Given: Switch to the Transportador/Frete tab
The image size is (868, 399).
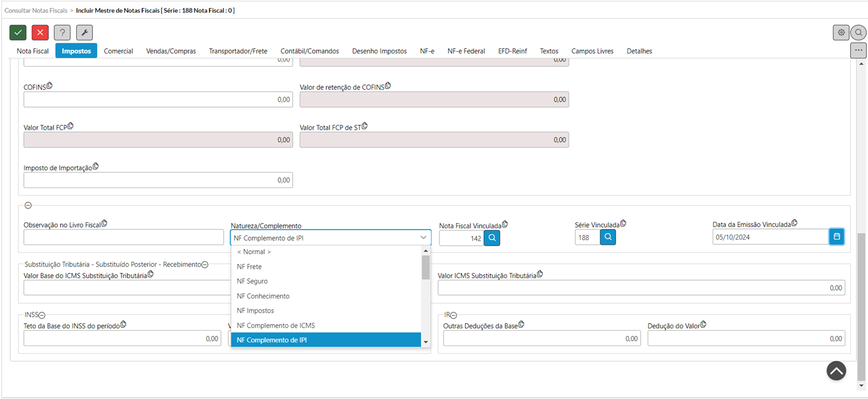Looking at the screenshot, I should (238, 51).
